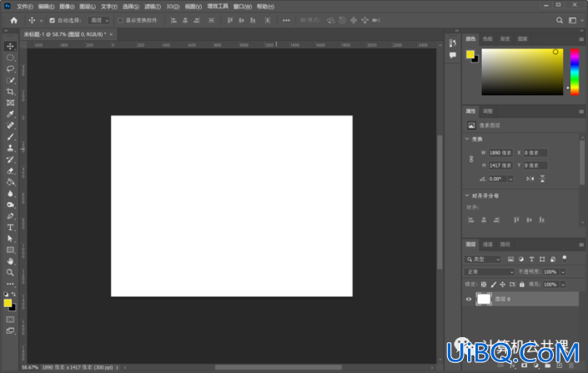Select the Eyedropper tool
Screen dimensions: 588x373
pos(10,114)
